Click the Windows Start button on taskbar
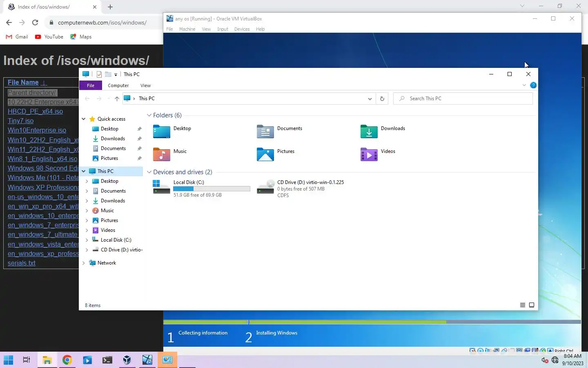Screen dimensions: 588x368 [8, 360]
